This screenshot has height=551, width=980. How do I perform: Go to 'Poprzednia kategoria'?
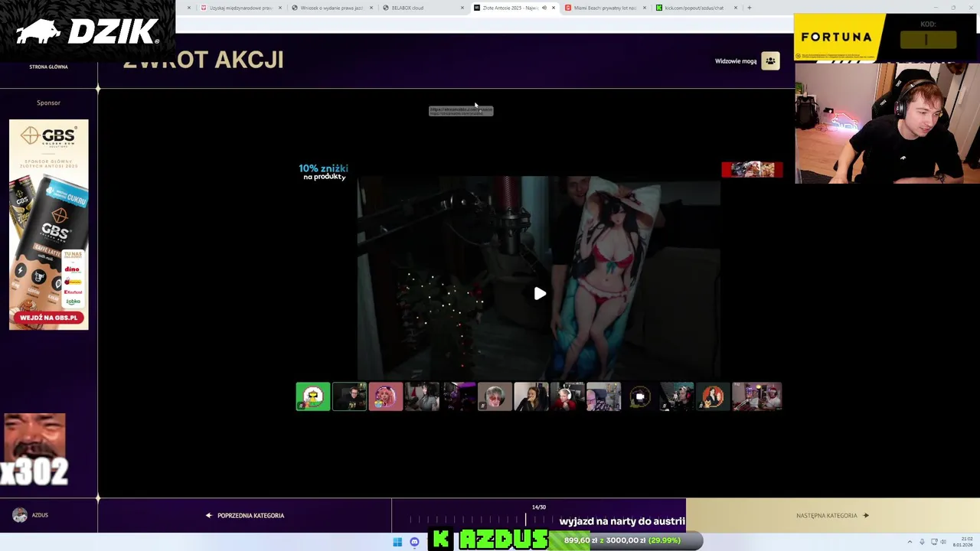pyautogui.click(x=245, y=516)
